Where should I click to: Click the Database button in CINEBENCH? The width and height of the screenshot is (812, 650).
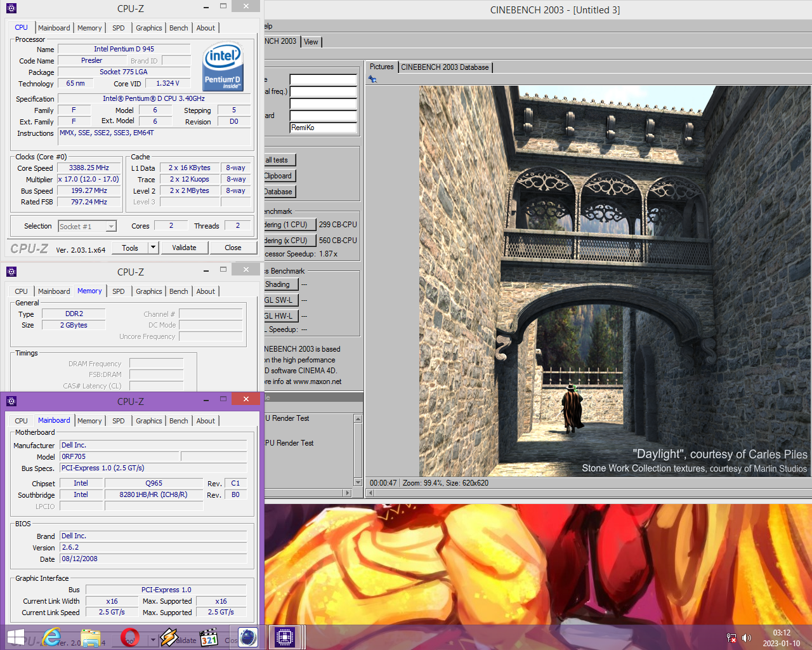pos(280,192)
